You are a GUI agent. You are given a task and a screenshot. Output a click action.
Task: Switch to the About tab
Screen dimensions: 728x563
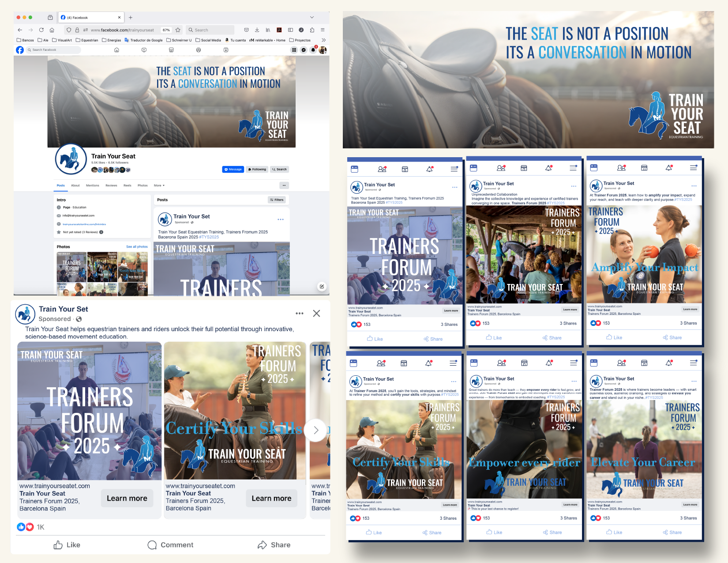pyautogui.click(x=75, y=185)
